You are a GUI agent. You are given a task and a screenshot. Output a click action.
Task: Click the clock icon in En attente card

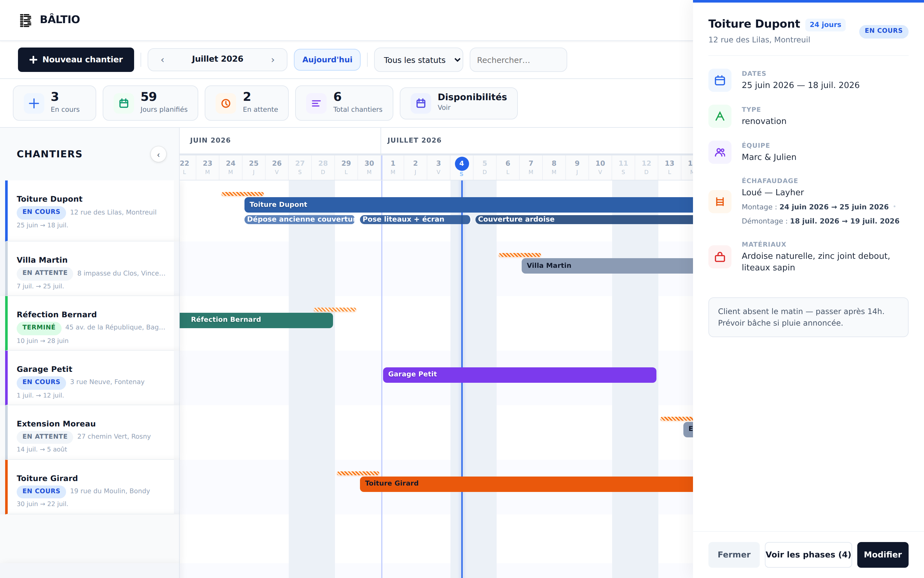[226, 103]
